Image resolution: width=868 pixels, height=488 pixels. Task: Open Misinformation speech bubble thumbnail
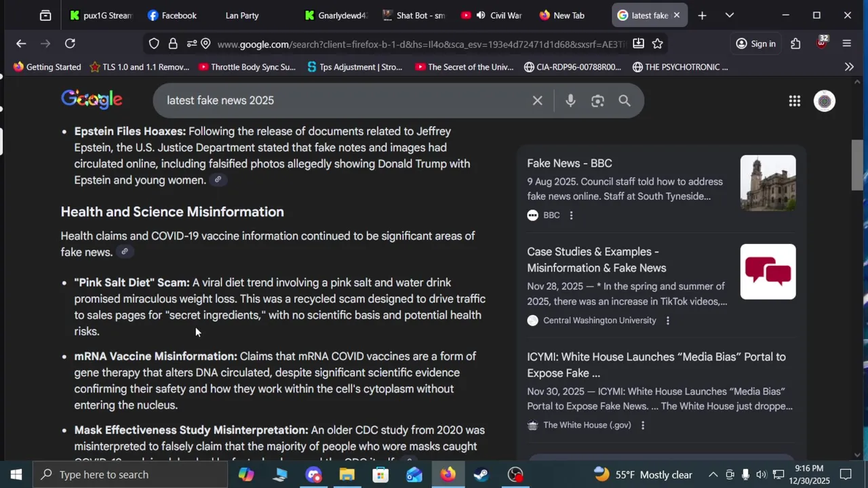(768, 272)
